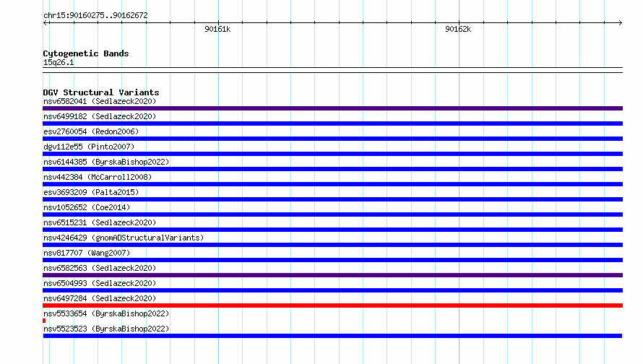Image resolution: width=643 pixels, height=364 pixels.
Task: Click the nsv817707 (Wang2007) label
Action: pos(87,253)
